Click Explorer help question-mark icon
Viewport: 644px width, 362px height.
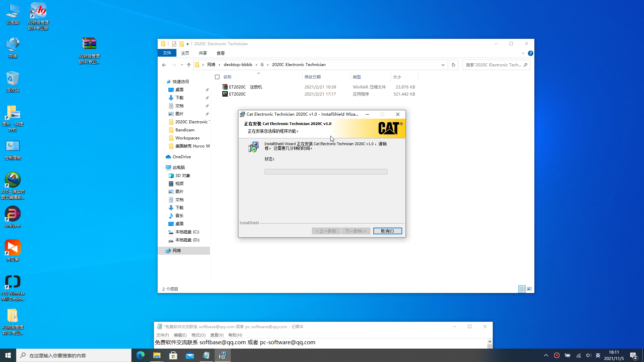(x=530, y=53)
